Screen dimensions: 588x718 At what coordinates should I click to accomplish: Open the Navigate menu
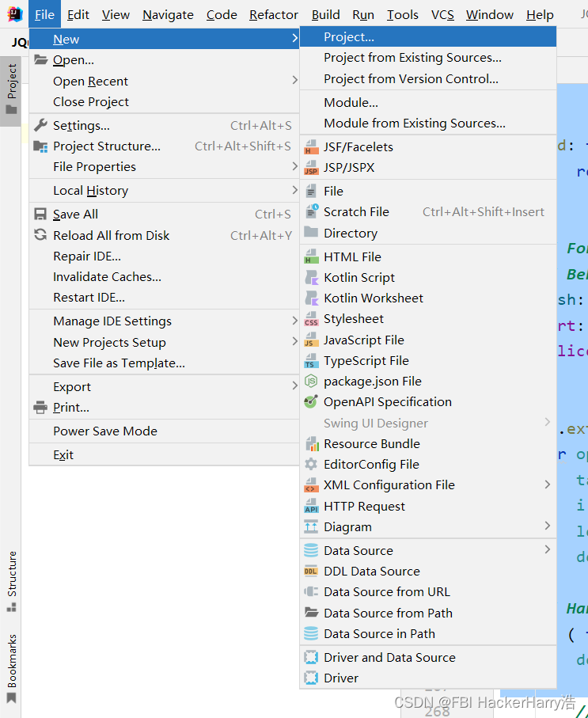tap(168, 15)
